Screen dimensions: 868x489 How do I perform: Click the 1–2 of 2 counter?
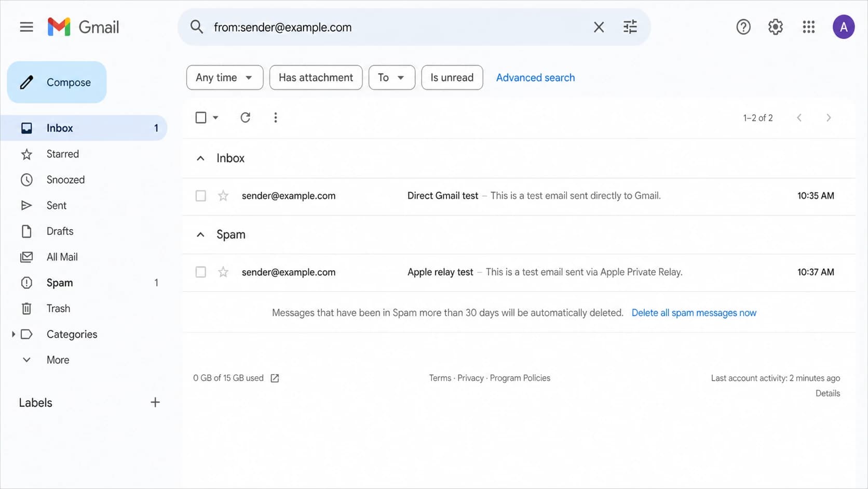(757, 118)
